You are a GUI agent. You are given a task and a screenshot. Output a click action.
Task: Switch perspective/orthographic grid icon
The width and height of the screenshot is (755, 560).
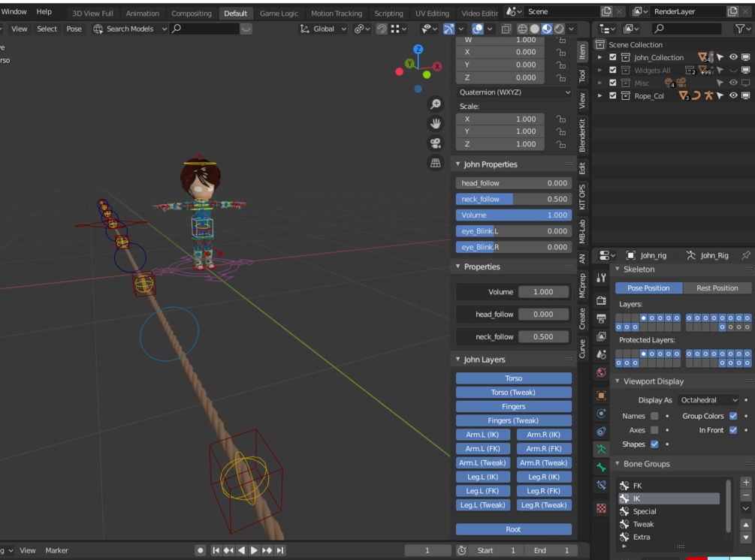436,163
